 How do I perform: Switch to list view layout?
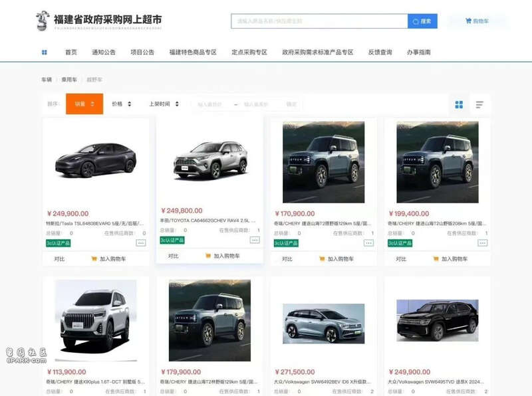click(479, 104)
